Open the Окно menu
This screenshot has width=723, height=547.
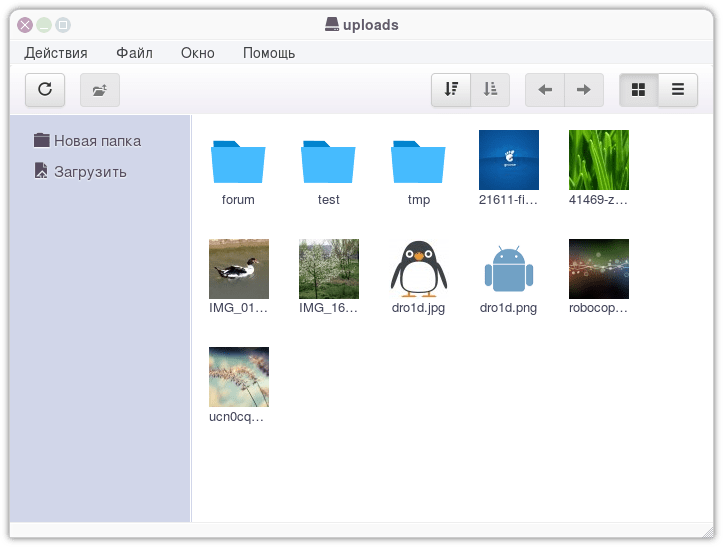[x=197, y=53]
